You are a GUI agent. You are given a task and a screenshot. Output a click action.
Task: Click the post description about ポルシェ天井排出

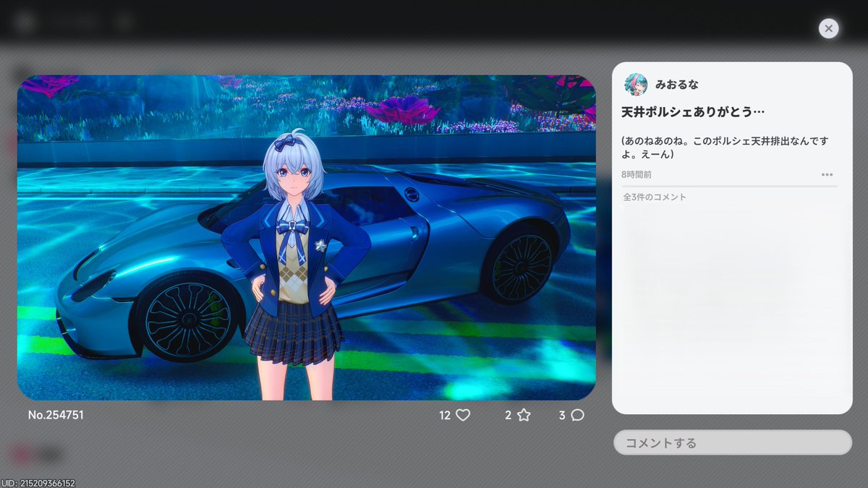pyautogui.click(x=726, y=147)
